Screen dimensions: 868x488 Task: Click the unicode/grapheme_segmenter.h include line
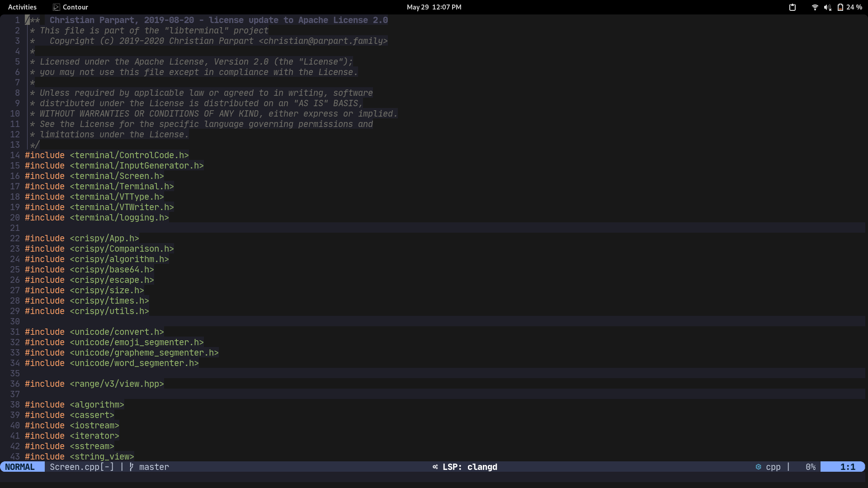click(x=122, y=353)
